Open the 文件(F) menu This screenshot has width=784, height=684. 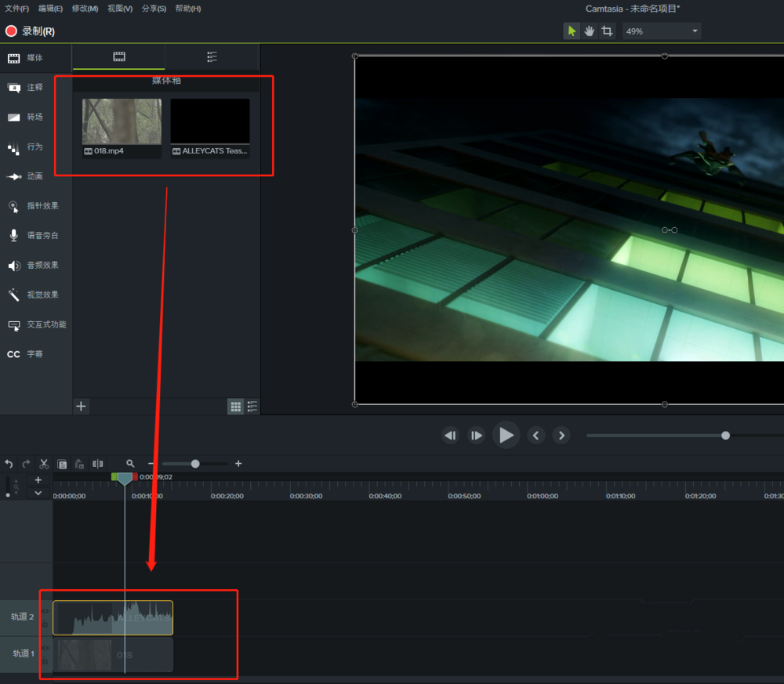point(16,8)
